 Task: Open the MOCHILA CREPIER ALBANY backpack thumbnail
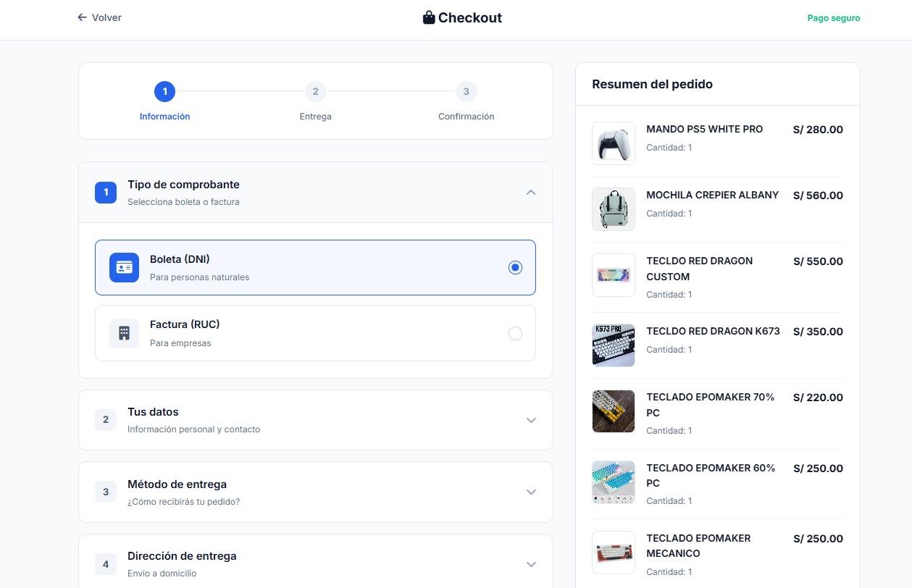(614, 209)
